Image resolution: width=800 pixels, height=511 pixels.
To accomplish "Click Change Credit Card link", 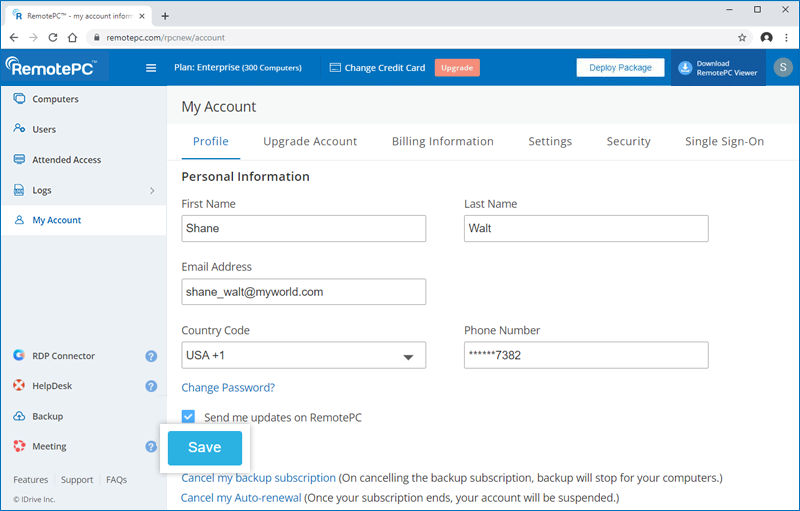I will coord(385,68).
